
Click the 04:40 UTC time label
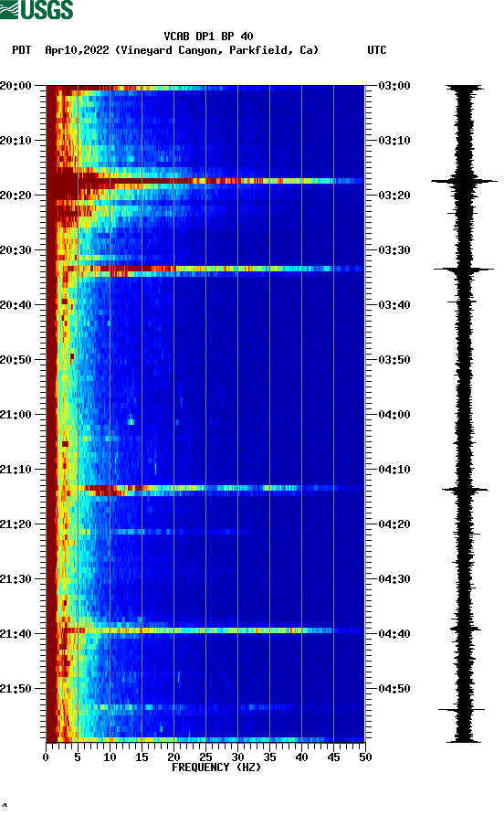[x=394, y=634]
